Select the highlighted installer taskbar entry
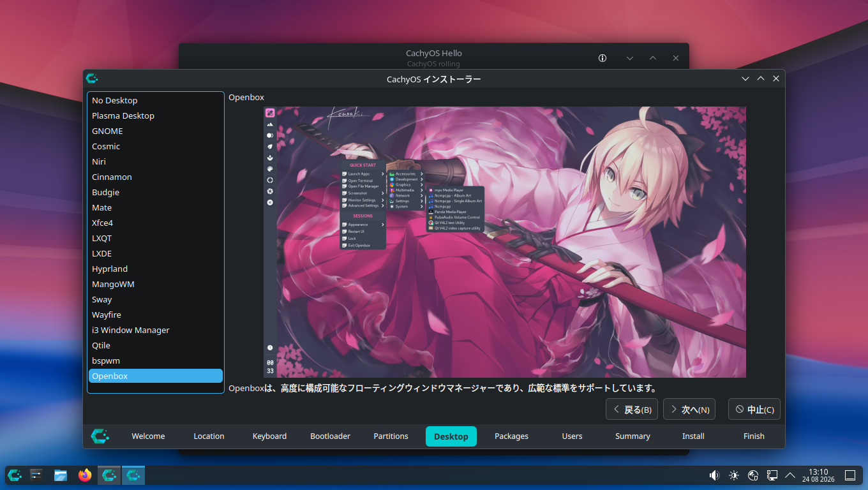The width and height of the screenshot is (868, 490). 133,475
